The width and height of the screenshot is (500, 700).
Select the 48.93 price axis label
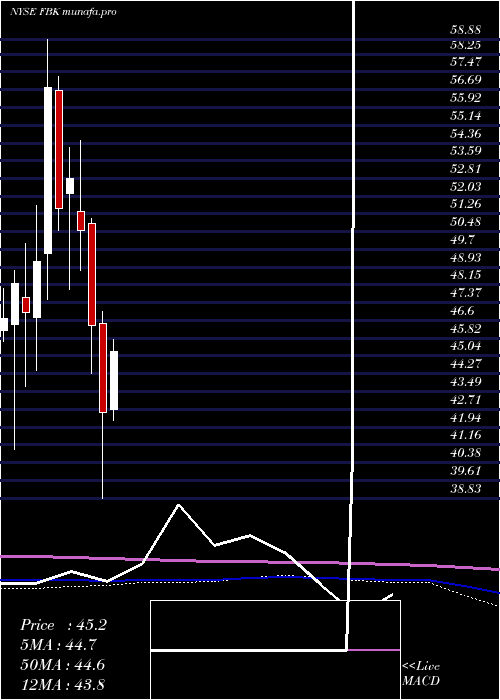(466, 258)
